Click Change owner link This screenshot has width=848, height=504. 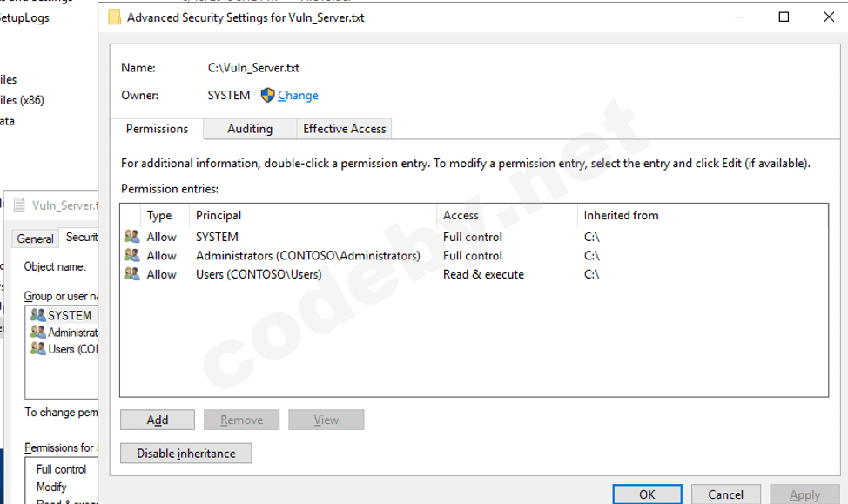click(298, 96)
